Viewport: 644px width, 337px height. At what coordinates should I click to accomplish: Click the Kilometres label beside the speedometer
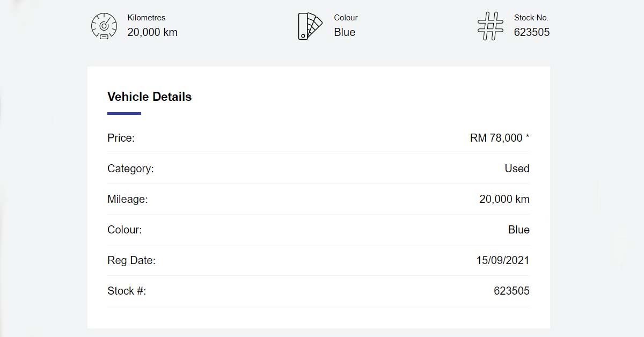(x=147, y=18)
